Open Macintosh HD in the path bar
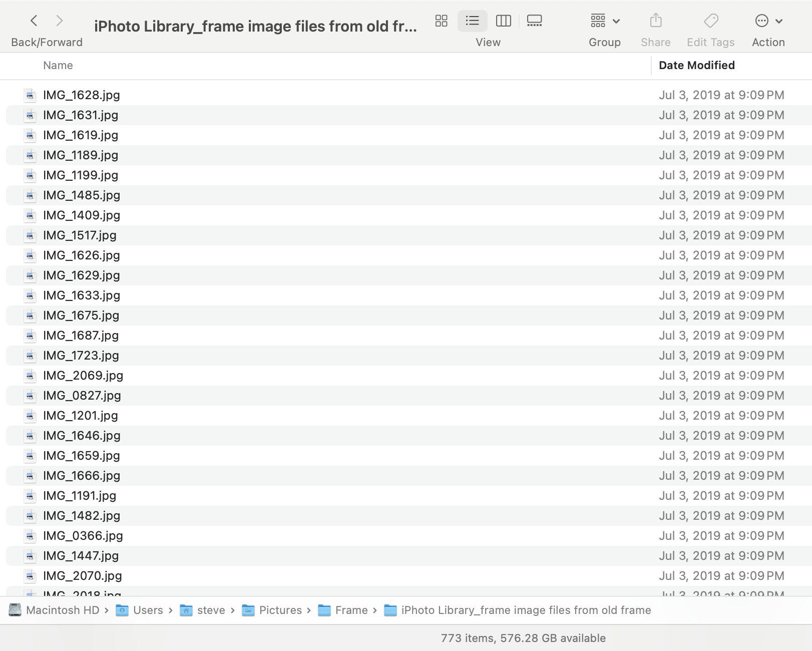This screenshot has height=651, width=812. [54, 610]
